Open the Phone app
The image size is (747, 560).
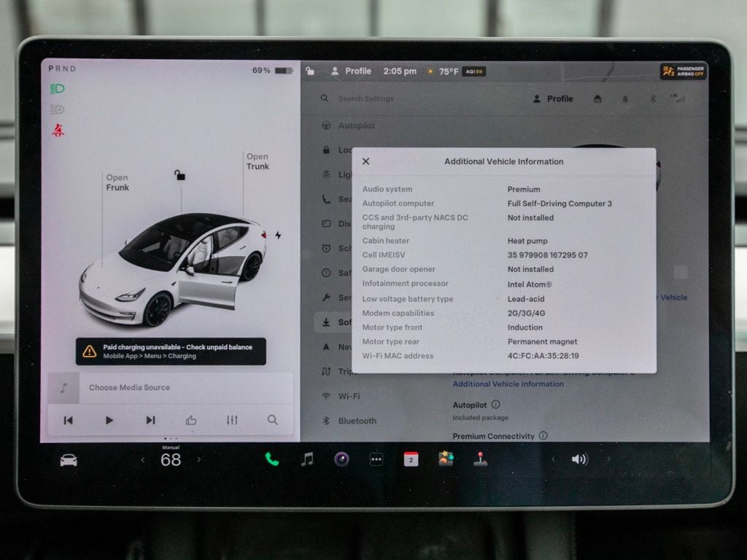(272, 459)
